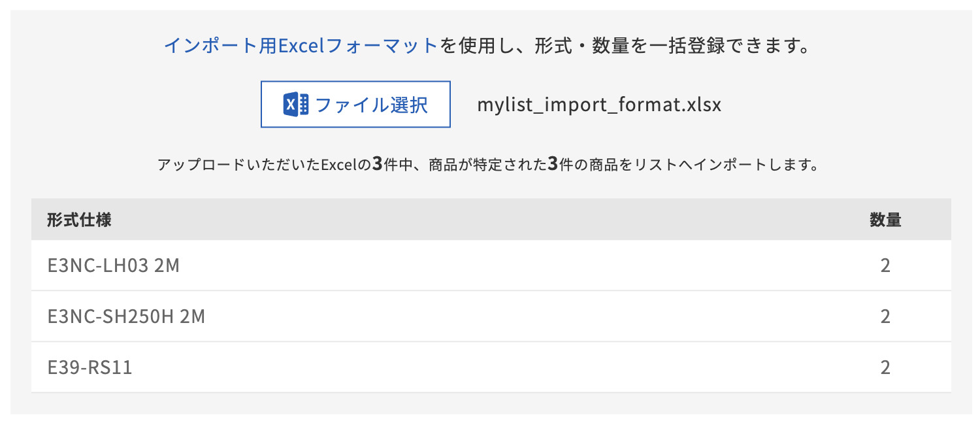Select the uploaded mylist_import_format.xlsx filename
Screen dimensions: 980x425
coord(598,104)
